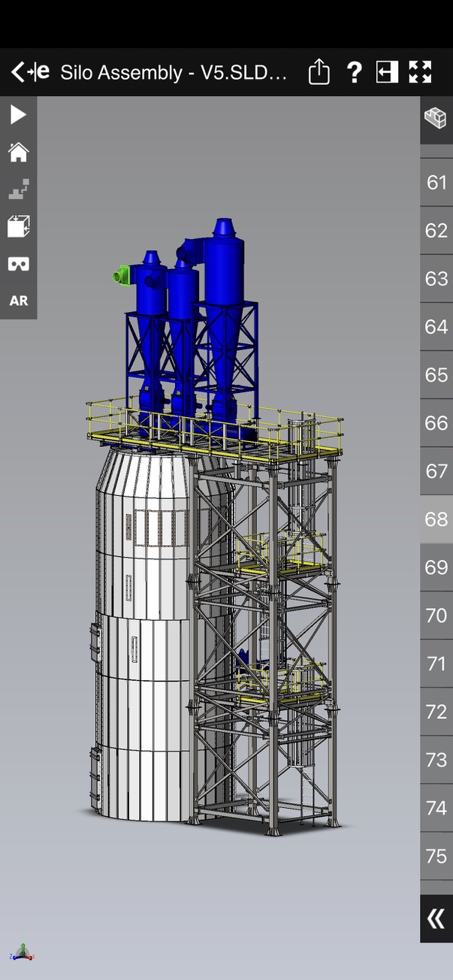Enter full screen with expand arrows icon
Image resolution: width=453 pixels, height=980 pixels.
420,72
